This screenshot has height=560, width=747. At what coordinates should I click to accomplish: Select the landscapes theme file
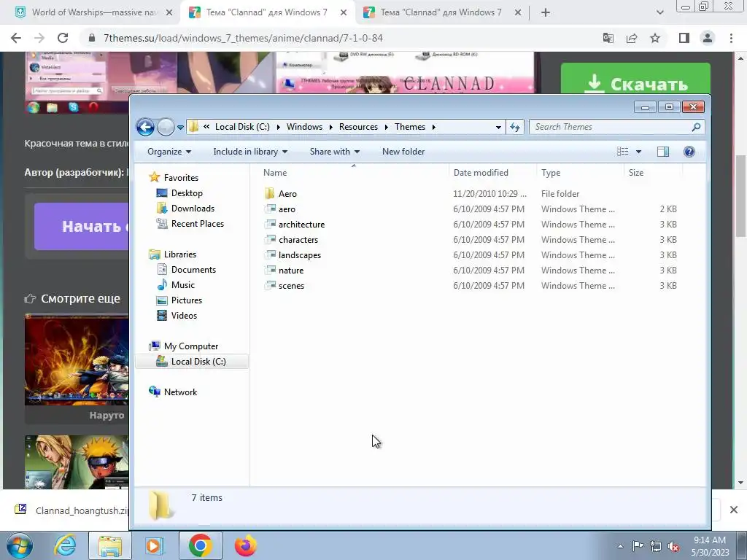pos(300,254)
